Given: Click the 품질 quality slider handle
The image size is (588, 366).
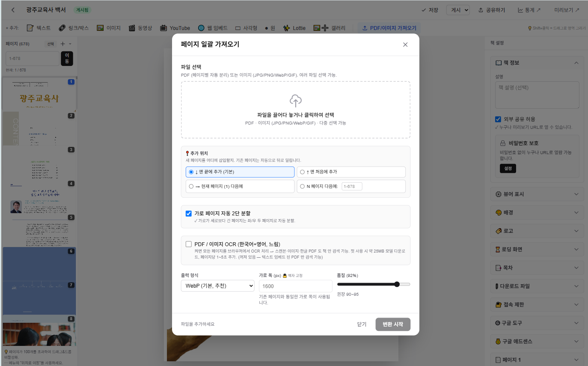Looking at the screenshot, I should click(x=397, y=284).
